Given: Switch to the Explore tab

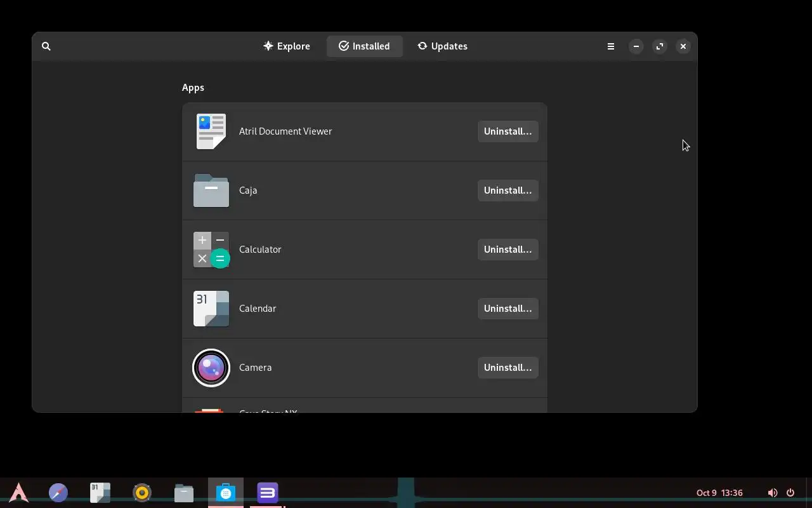Looking at the screenshot, I should [287, 46].
